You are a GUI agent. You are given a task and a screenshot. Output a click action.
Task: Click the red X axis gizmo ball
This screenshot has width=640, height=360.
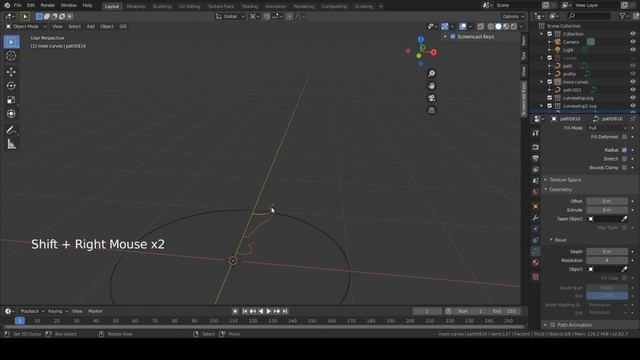click(433, 52)
